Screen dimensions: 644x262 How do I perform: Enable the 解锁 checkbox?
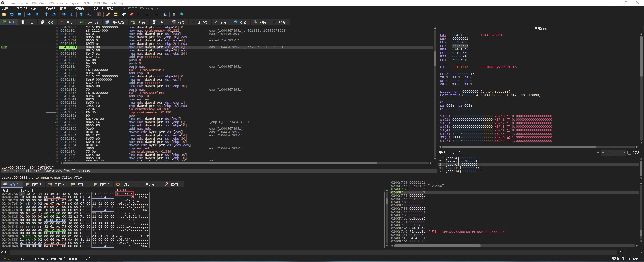point(629,153)
